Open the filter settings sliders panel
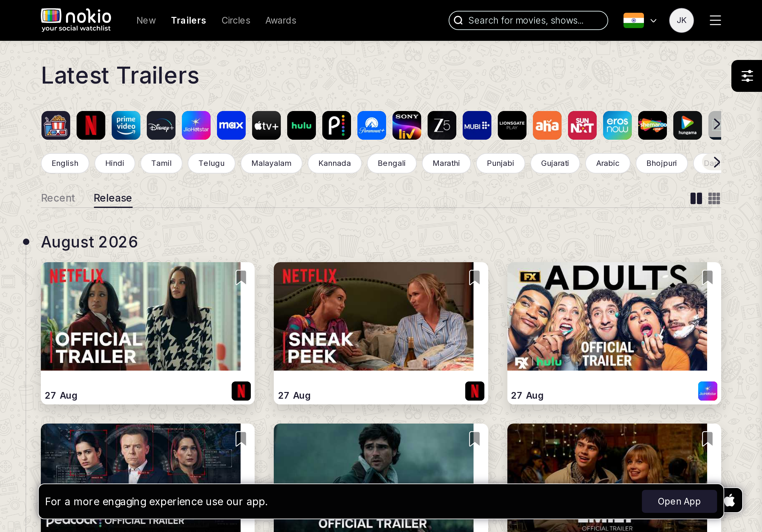This screenshot has width=762, height=532. [x=747, y=76]
